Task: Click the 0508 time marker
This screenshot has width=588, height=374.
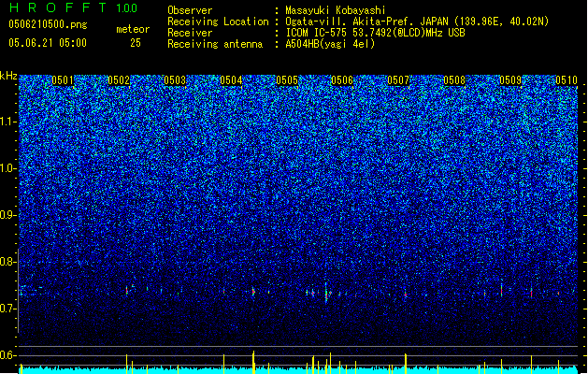Action: pyautogui.click(x=454, y=80)
